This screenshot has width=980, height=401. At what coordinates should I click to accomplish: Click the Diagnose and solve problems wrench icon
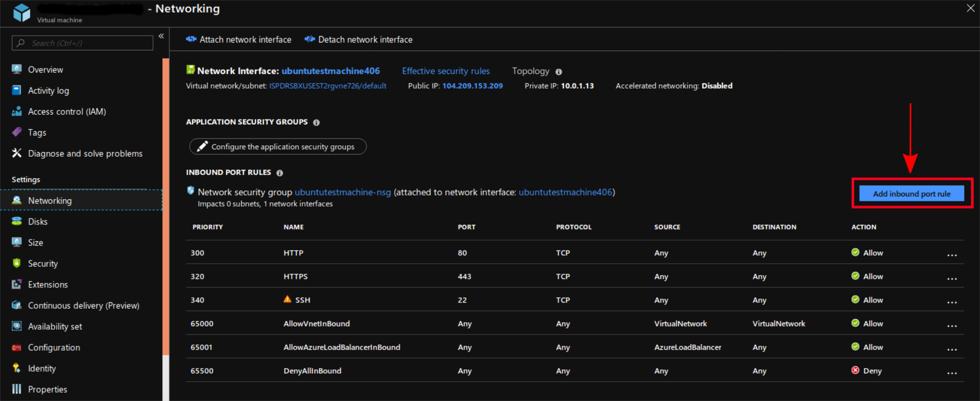point(17,153)
